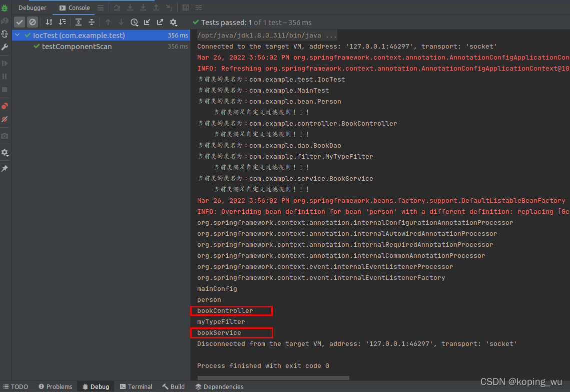Click the bookService output line
The image size is (570, 392).
(219, 333)
